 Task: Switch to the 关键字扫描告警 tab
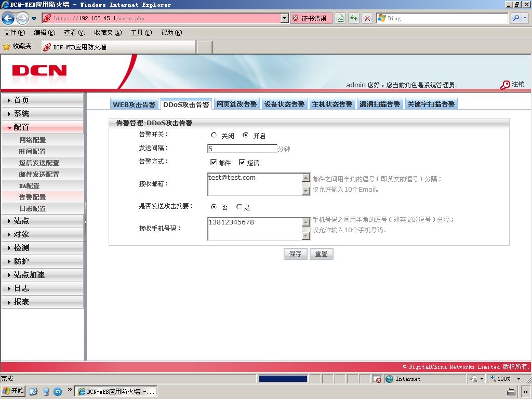(x=431, y=104)
